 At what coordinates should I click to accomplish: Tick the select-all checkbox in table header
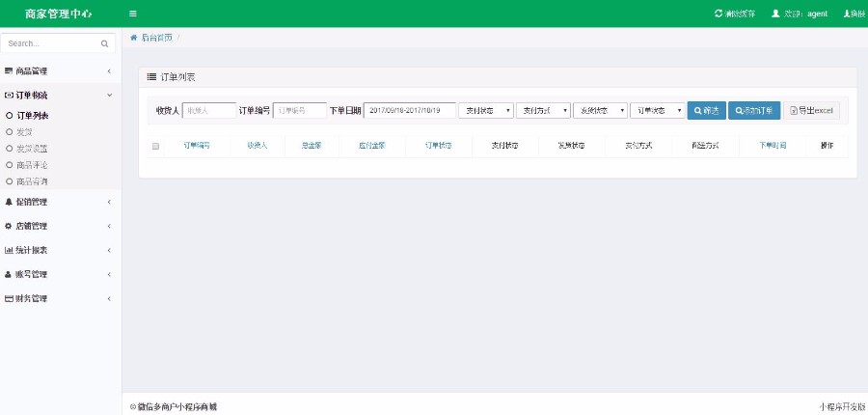pyautogui.click(x=155, y=147)
